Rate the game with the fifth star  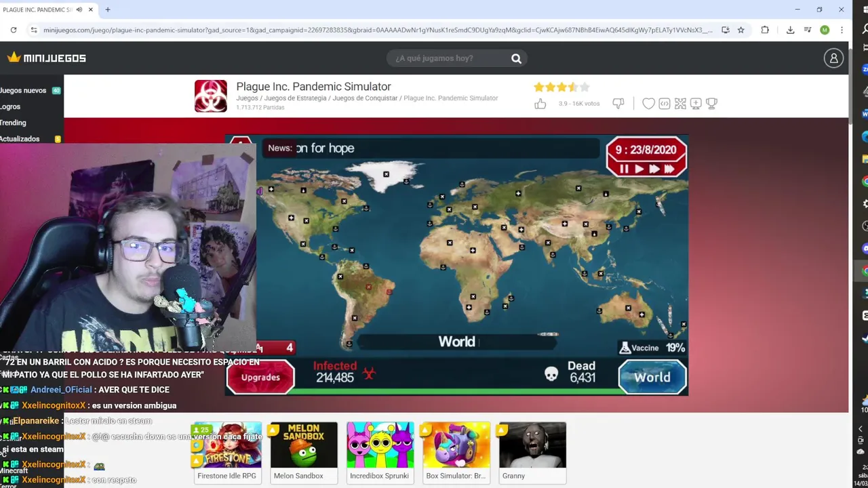tap(585, 87)
